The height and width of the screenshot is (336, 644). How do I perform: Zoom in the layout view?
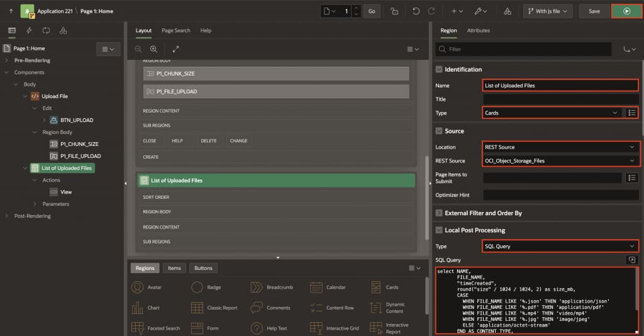click(x=153, y=49)
